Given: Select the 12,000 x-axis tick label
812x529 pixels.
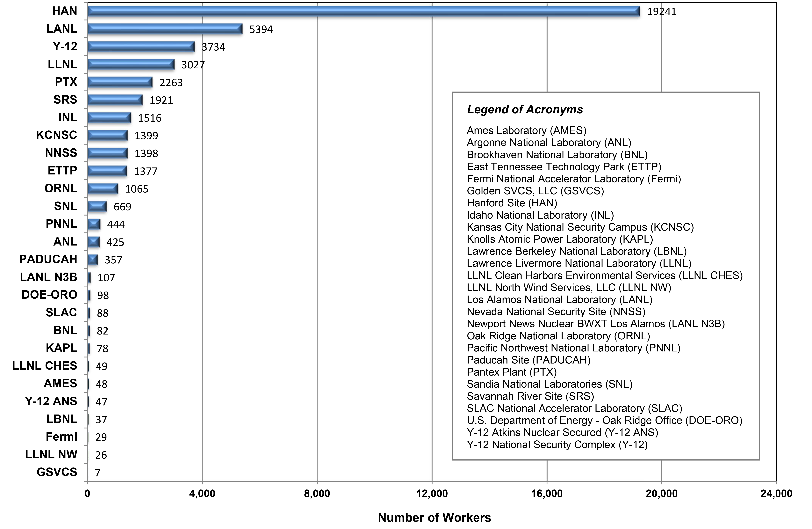Looking at the screenshot, I should tap(432, 494).
